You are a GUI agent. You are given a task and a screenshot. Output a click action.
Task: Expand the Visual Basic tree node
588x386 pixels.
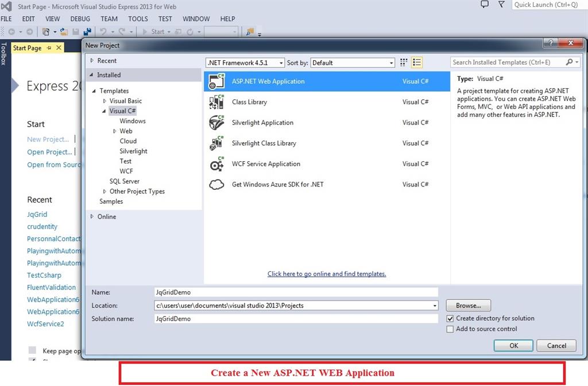(105, 101)
